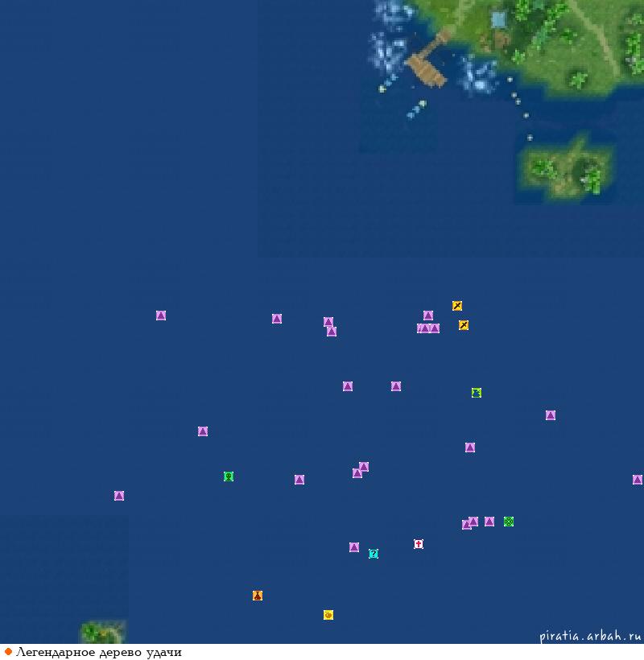This screenshot has height=660, width=644.
Task: Select single purple triangle above the triple cluster
Action: [x=428, y=316]
